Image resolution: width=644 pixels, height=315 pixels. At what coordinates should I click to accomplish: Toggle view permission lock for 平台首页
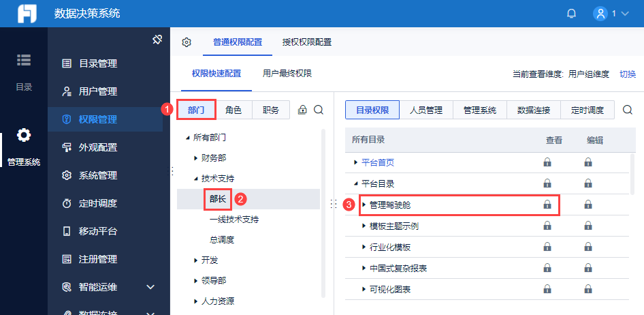click(547, 162)
